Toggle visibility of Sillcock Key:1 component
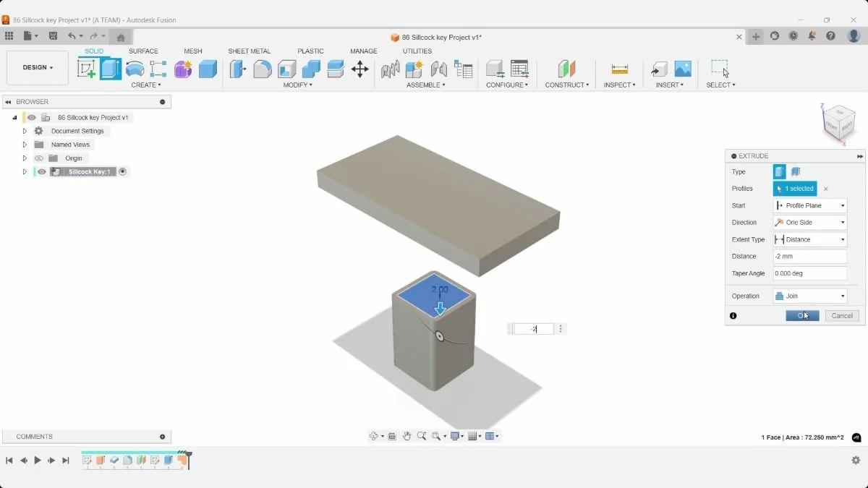The image size is (868, 488). tap(42, 172)
